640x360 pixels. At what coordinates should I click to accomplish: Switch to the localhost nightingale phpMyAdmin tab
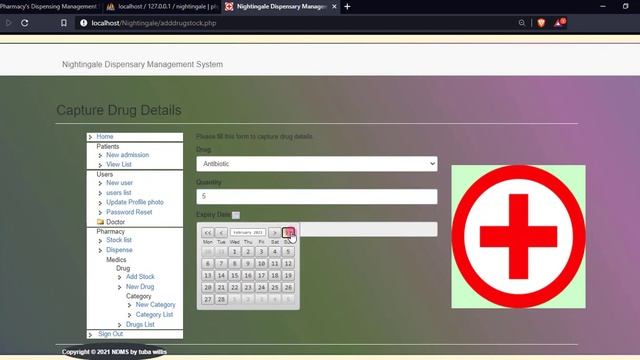162,7
